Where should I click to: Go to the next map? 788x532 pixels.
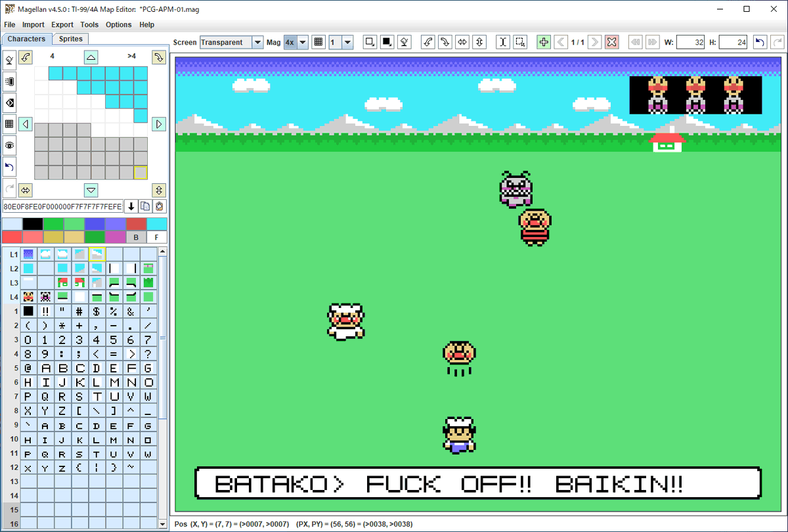tap(595, 42)
